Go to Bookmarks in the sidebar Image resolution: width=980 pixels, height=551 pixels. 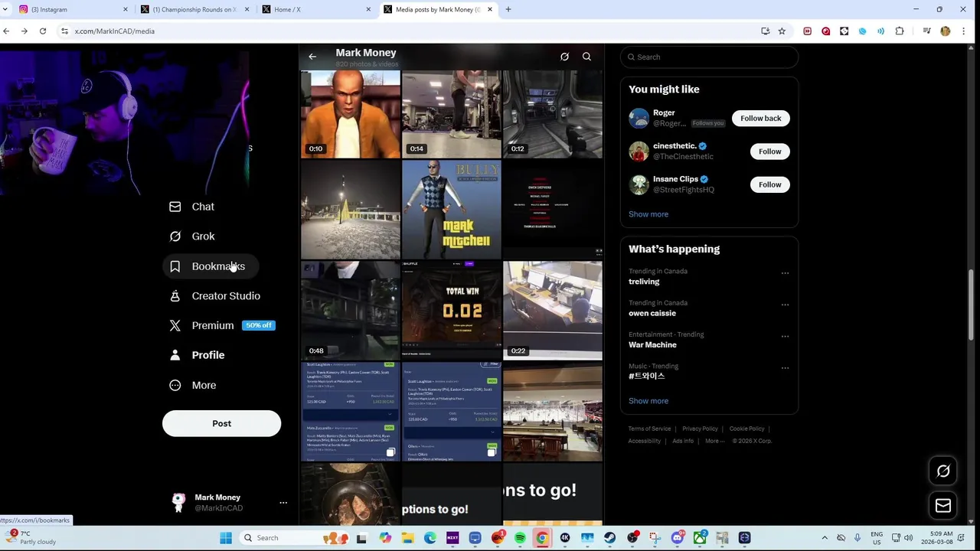pos(207,266)
